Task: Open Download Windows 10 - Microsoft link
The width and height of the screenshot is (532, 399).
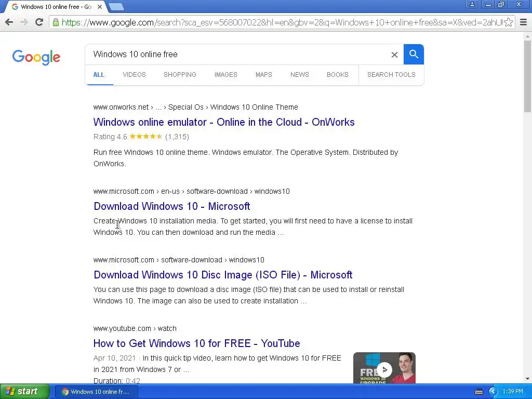Action: [171, 206]
